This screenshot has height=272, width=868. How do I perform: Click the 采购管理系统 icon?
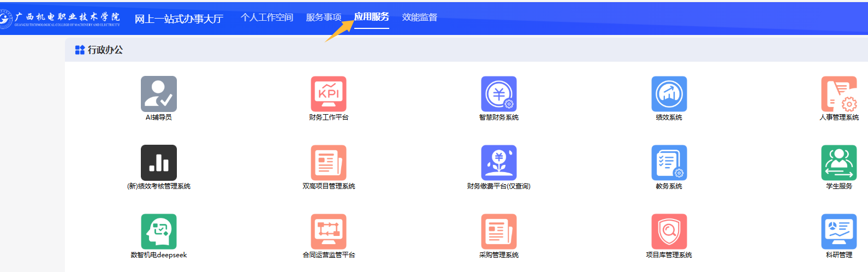(498, 232)
